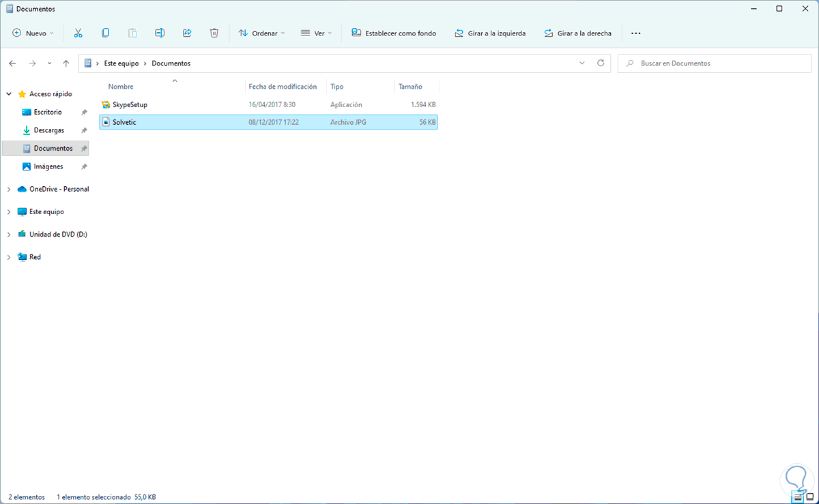
Task: Sort by Fecha de modificación column
Action: (283, 87)
